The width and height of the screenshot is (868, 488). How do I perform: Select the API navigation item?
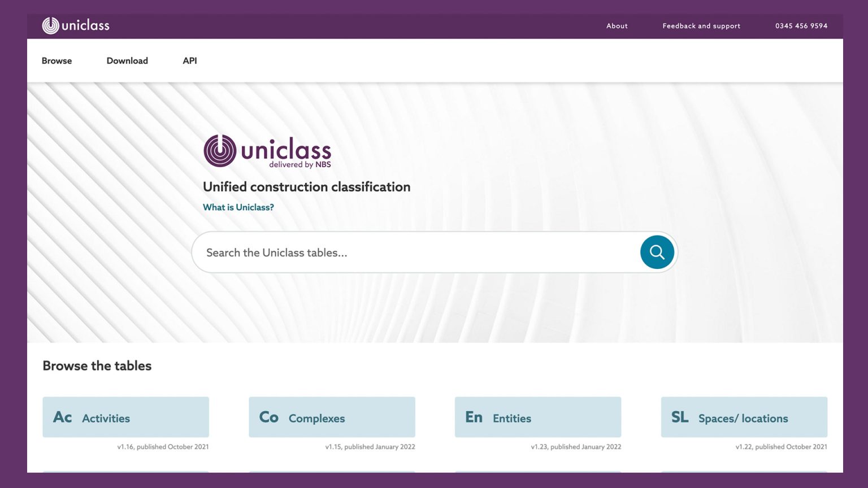pyautogui.click(x=189, y=60)
